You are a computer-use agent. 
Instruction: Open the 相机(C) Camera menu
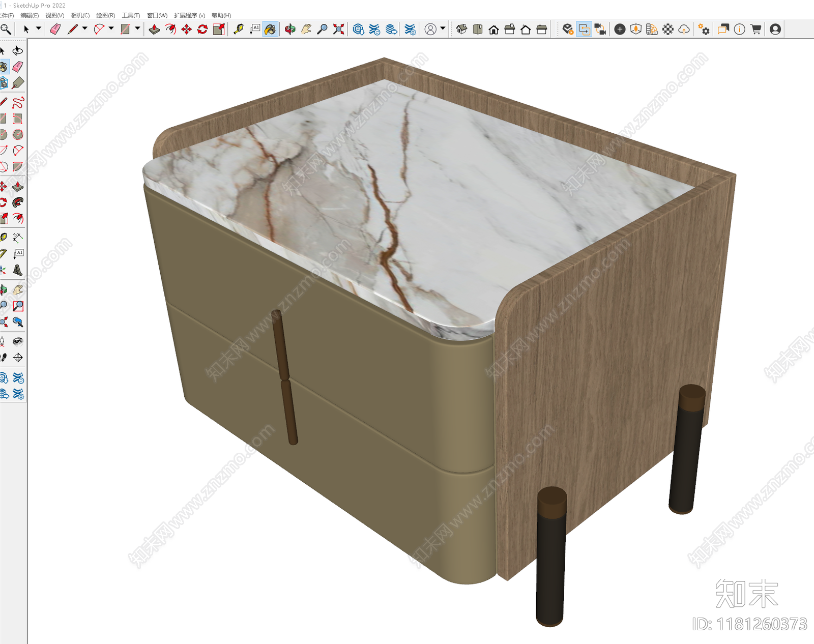pyautogui.click(x=80, y=15)
